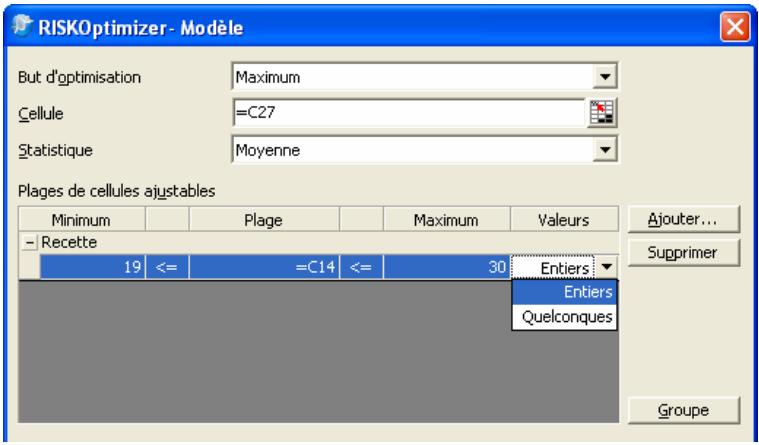The image size is (759, 445).
Task: Open the But d'optimisation dropdown
Action: [605, 77]
